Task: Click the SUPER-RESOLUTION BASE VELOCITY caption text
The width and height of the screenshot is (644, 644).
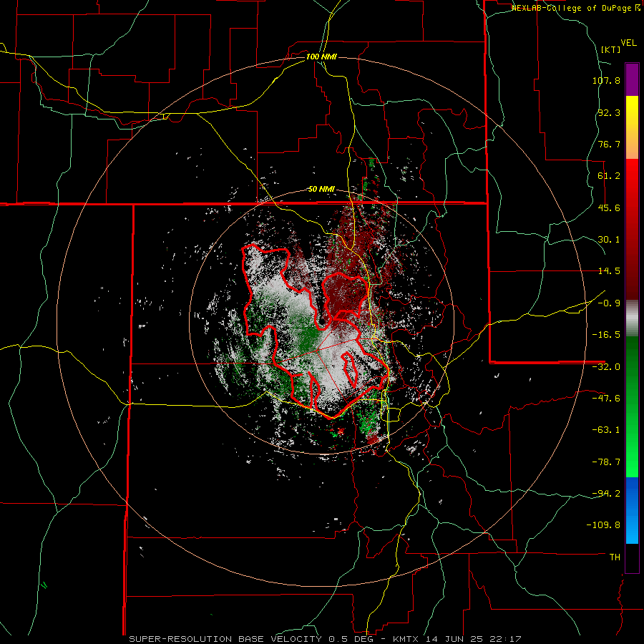Action: [x=225, y=639]
